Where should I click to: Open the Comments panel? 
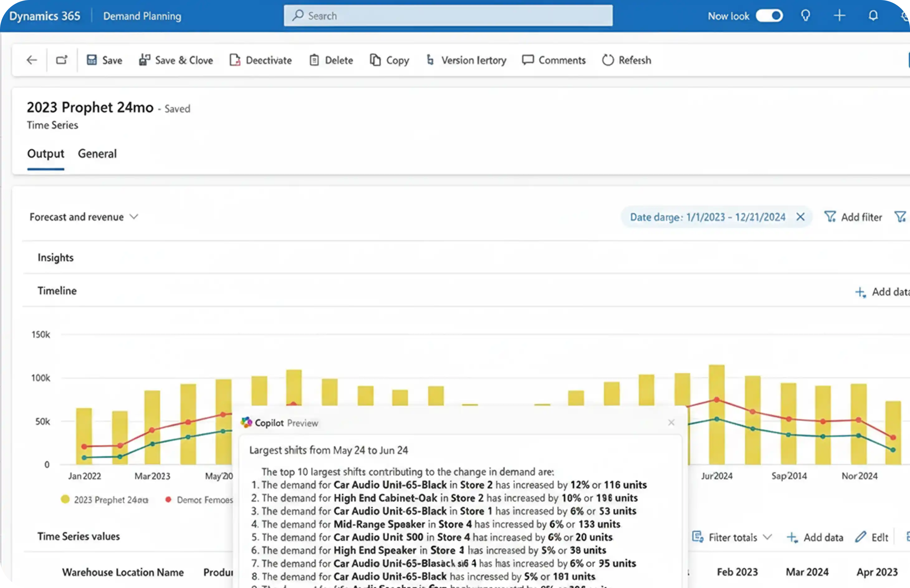[x=553, y=60]
